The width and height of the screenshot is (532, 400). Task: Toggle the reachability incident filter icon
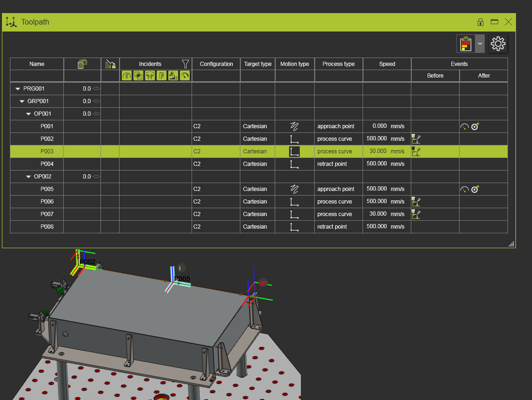pos(126,75)
